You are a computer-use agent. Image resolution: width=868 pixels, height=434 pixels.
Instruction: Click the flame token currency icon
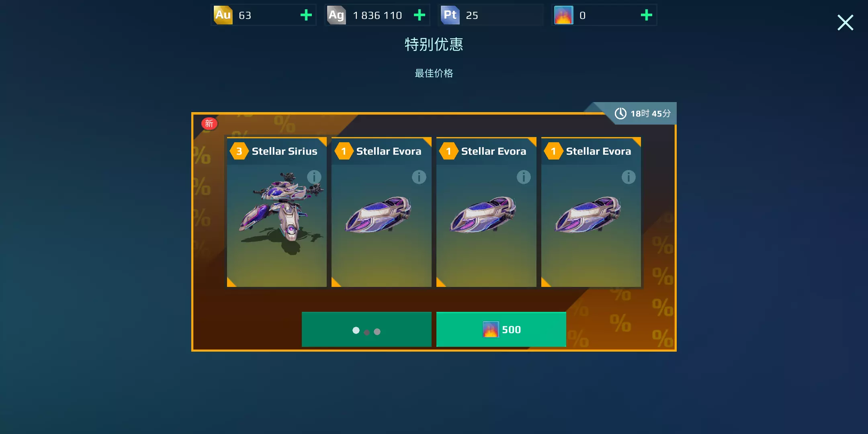coord(563,15)
